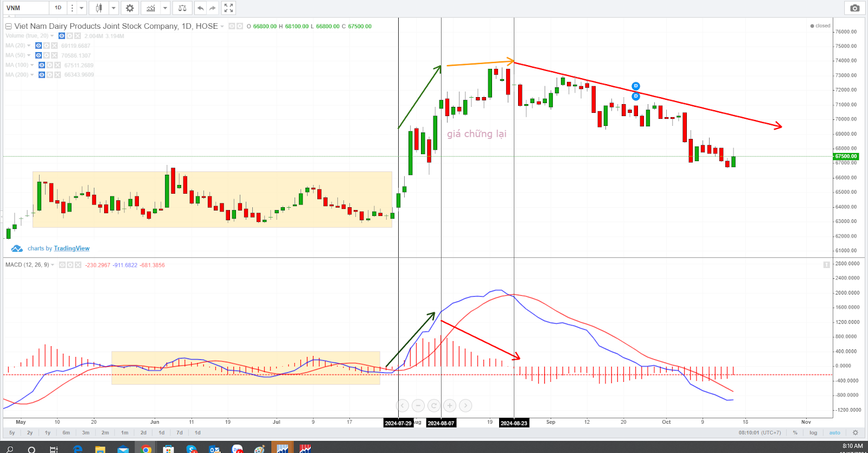Toggle visibility of MA (200) line
Viewport: 868px width, 453px height.
point(42,75)
